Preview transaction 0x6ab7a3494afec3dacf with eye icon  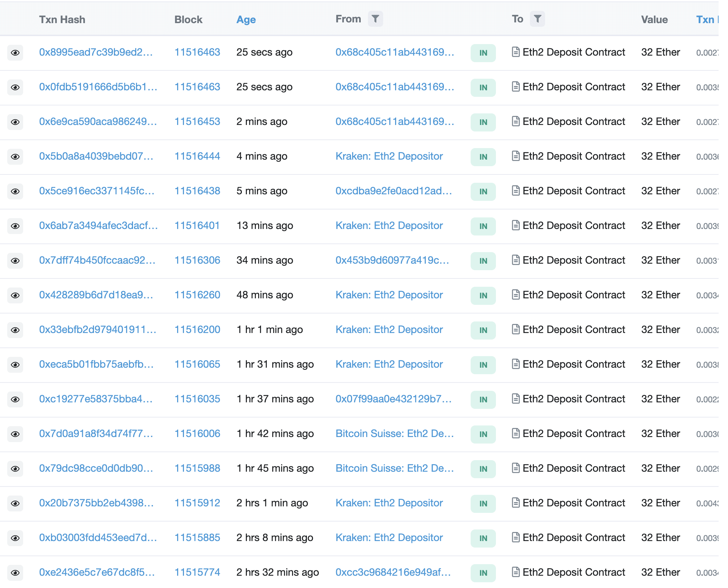pos(15,226)
